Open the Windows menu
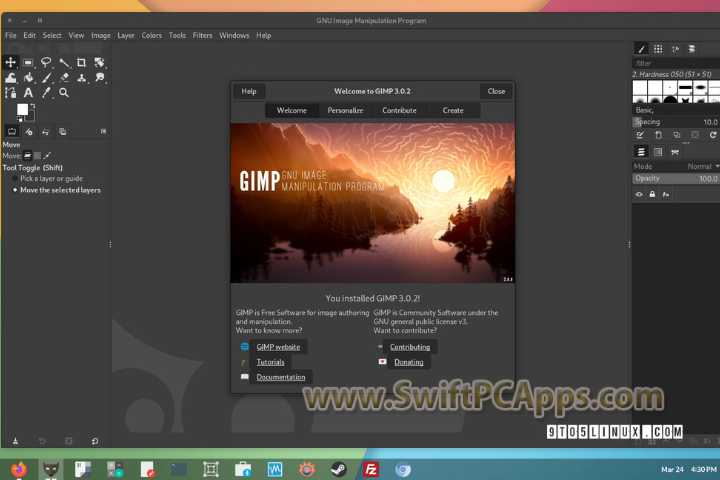Viewport: 720px width, 480px height. point(234,35)
